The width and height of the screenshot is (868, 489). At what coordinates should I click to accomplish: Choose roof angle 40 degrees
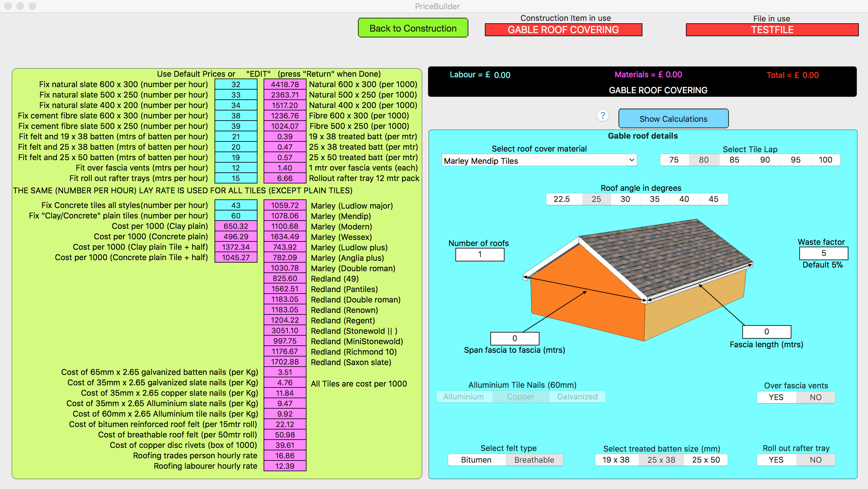coord(684,199)
